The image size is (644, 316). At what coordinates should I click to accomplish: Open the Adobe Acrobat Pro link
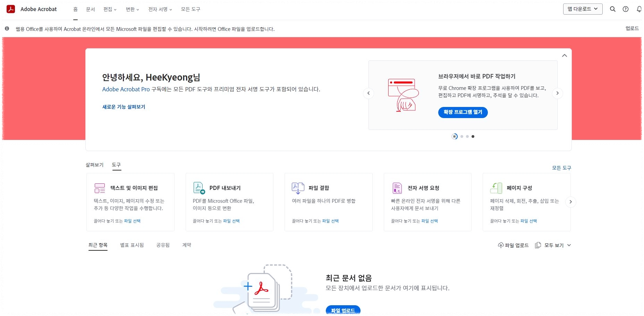click(126, 89)
